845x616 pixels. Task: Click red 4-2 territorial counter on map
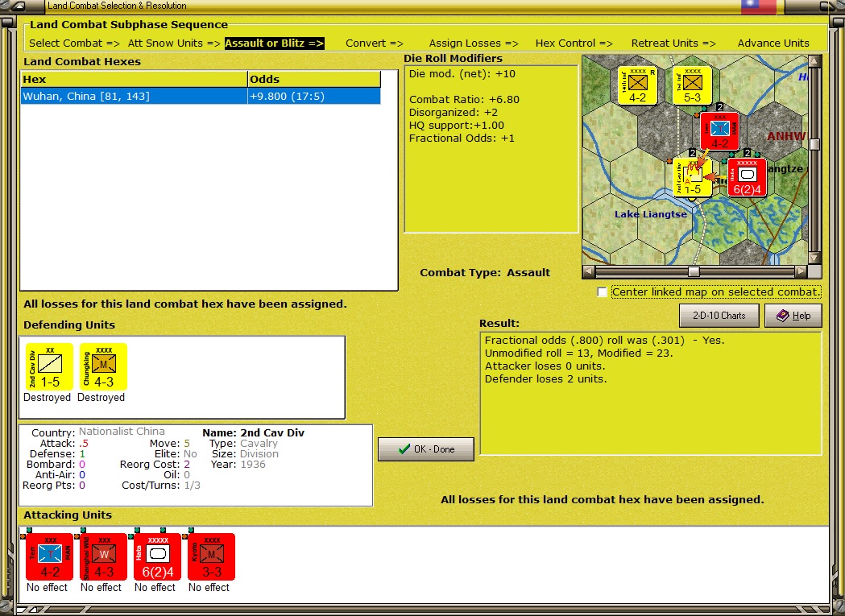pos(720,131)
